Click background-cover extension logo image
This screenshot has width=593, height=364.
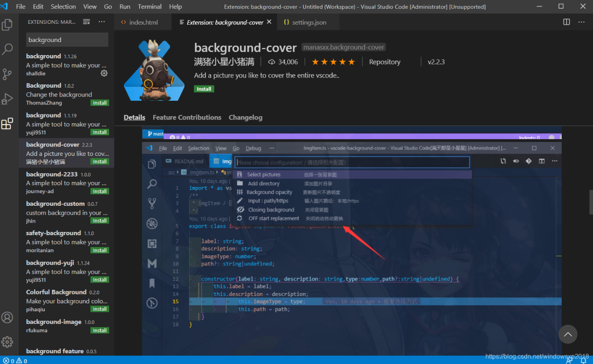(x=154, y=70)
